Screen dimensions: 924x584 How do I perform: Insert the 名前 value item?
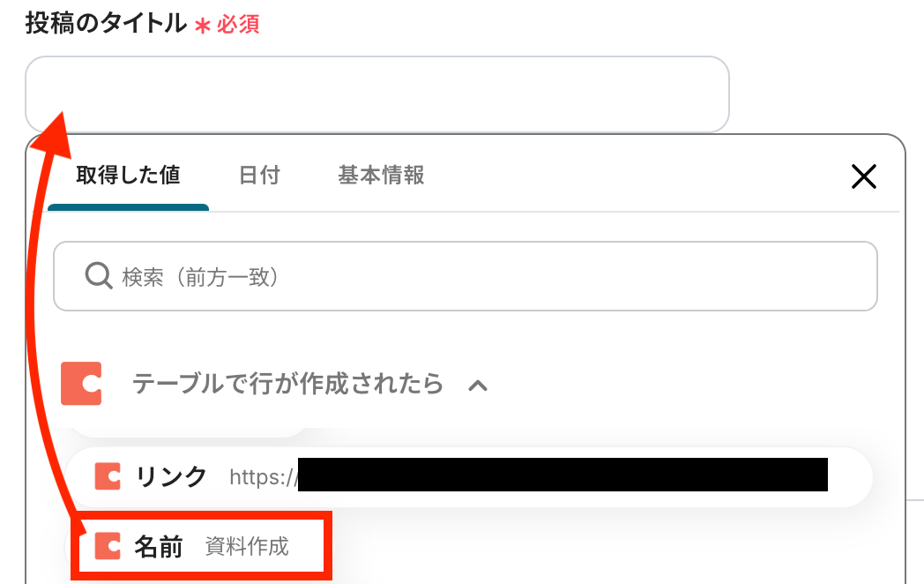click(x=159, y=547)
